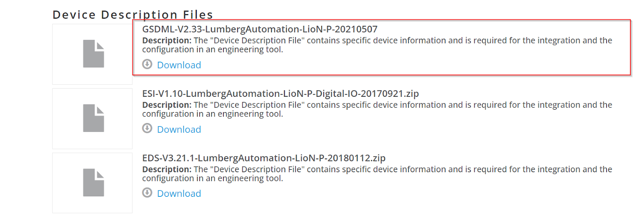Click the GSDML-V2.33 file document icon
644x221 pixels.
[93, 54]
